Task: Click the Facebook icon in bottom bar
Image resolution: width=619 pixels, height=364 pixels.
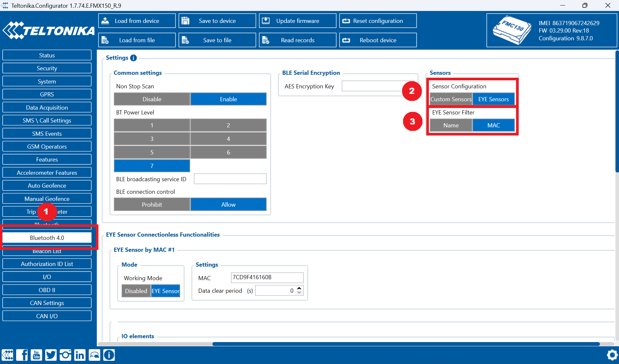Action: (22, 355)
